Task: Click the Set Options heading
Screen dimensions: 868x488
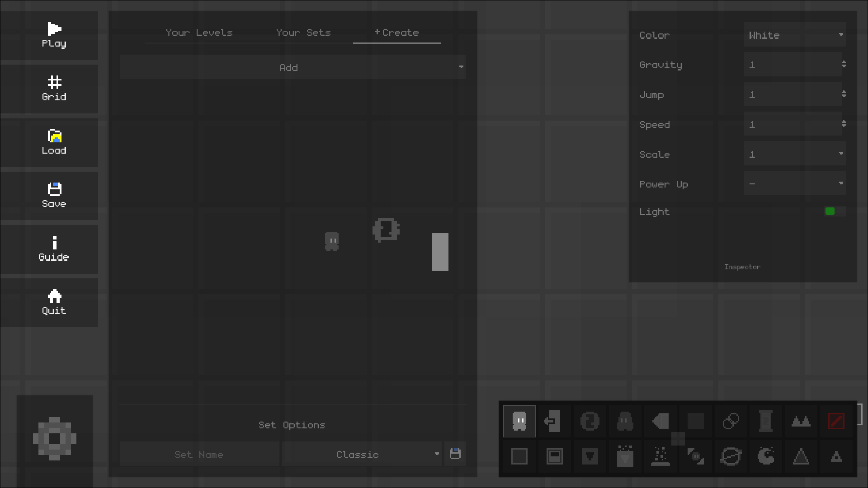Action: (x=292, y=425)
